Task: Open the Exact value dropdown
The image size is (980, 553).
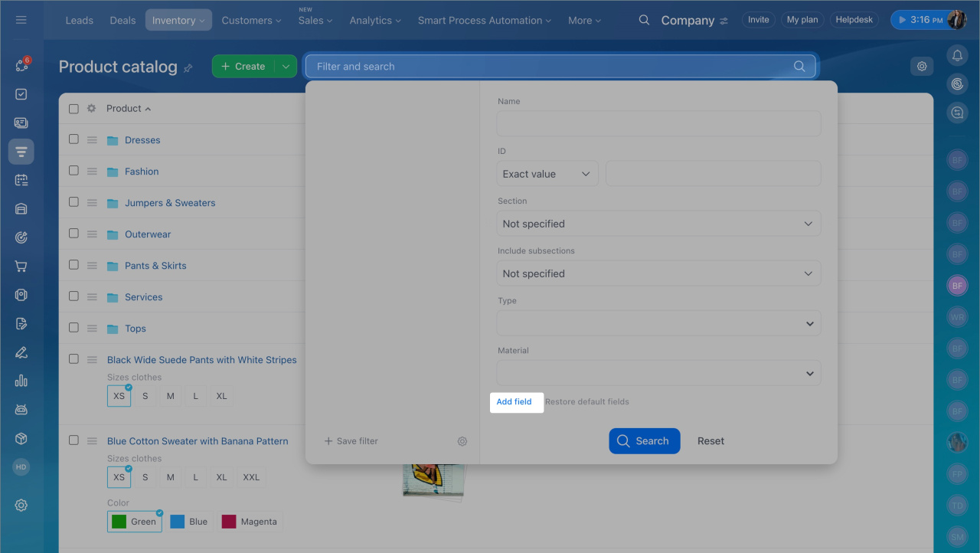Action: [547, 174]
